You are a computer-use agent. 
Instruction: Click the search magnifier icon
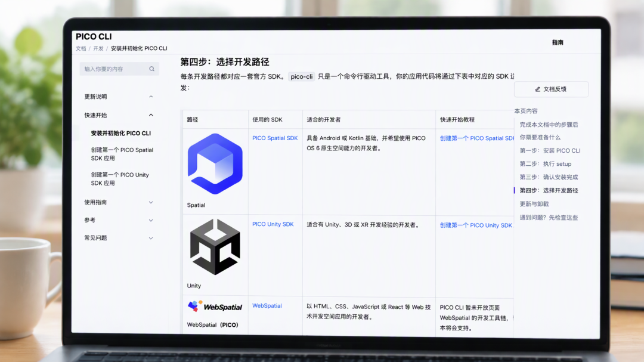click(x=152, y=69)
